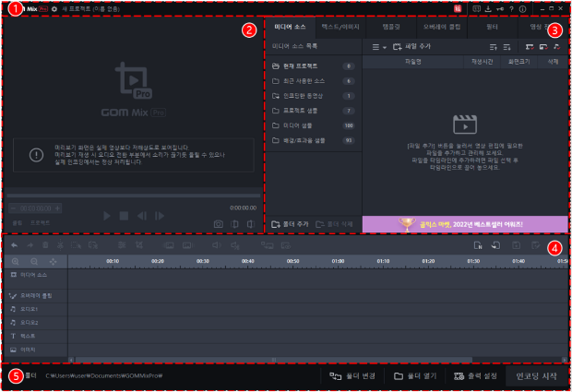The width and height of the screenshot is (572, 392).
Task: Click the play button in preview
Action: click(107, 216)
